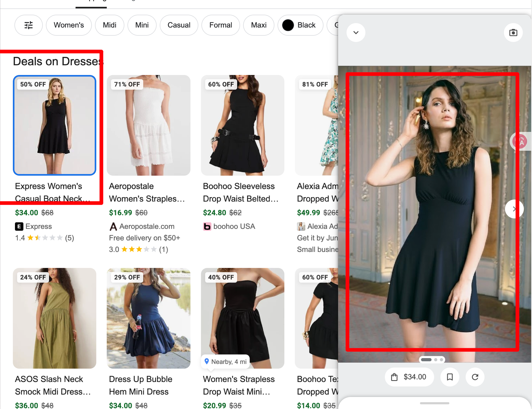
Task: Click the $24.80 price under Boohoo dress
Action: [214, 213]
